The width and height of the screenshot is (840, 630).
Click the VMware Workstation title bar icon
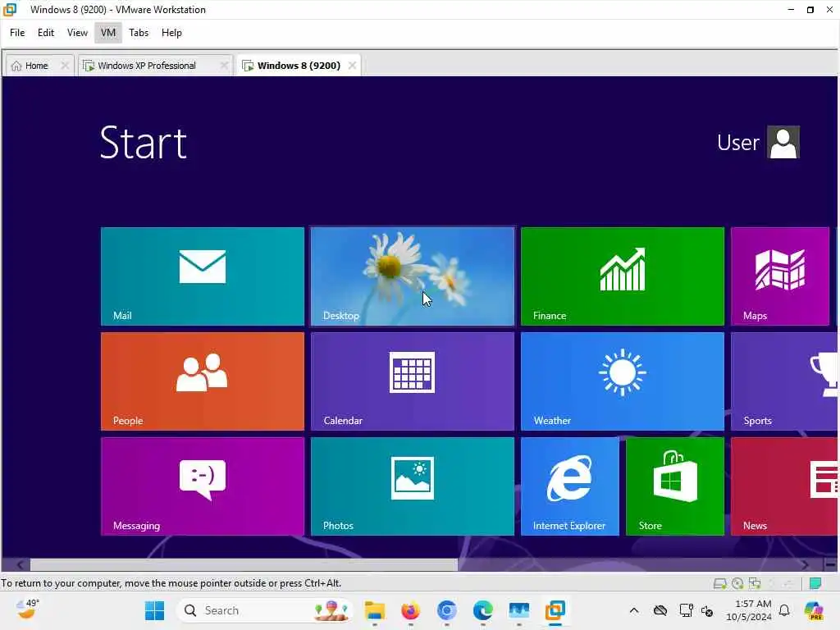pos(10,9)
